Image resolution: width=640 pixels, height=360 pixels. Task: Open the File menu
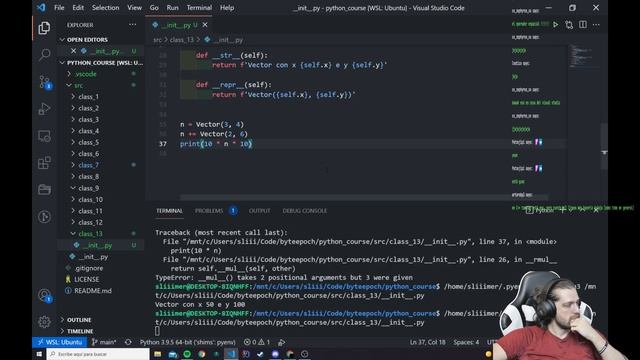pyautogui.click(x=59, y=8)
